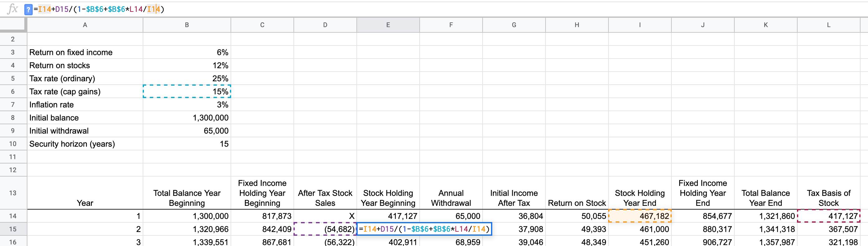Click 'Inflation rate' label cell
The height and width of the screenshot is (246, 868).
coord(85,104)
